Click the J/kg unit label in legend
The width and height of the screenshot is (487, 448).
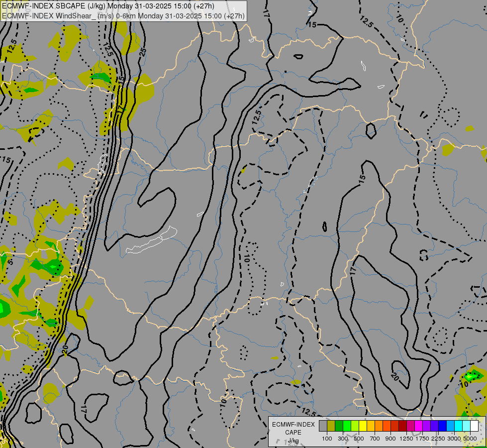click(293, 441)
